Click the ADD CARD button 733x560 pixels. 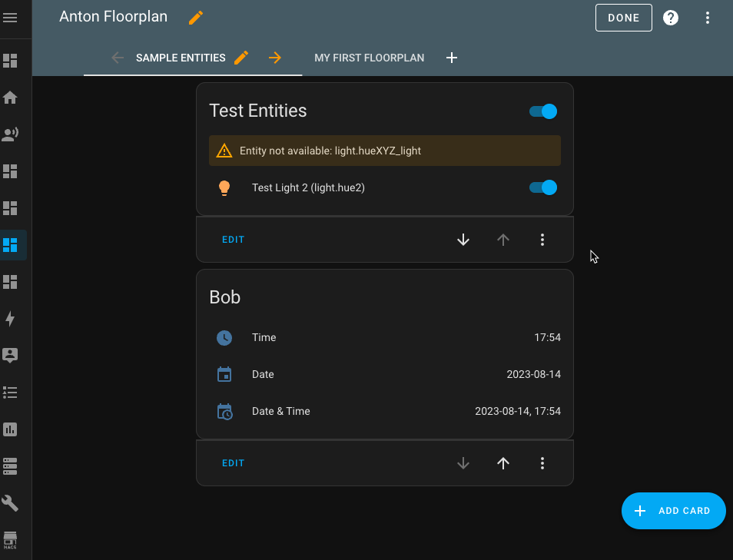coord(673,510)
